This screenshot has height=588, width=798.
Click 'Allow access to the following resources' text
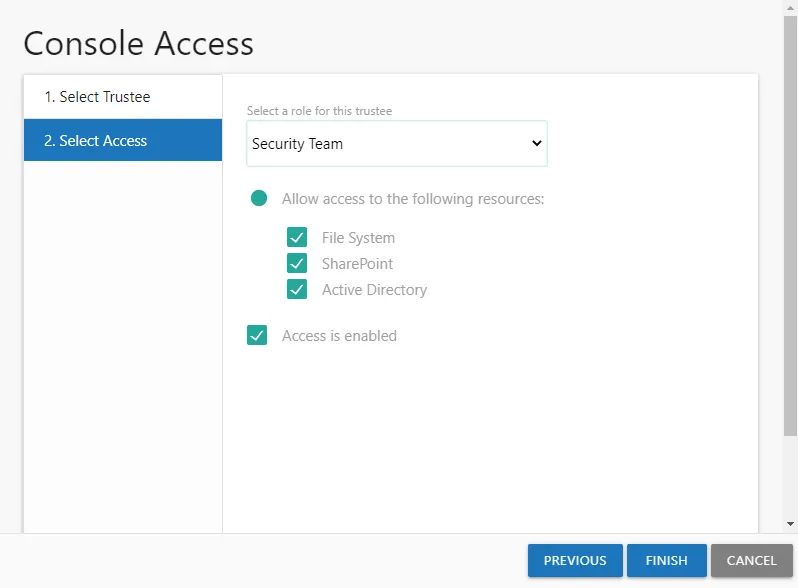point(413,199)
